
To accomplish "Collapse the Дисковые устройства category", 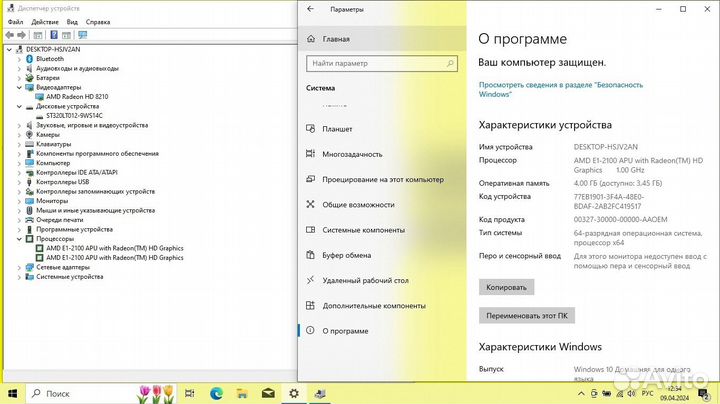I will pos(19,106).
